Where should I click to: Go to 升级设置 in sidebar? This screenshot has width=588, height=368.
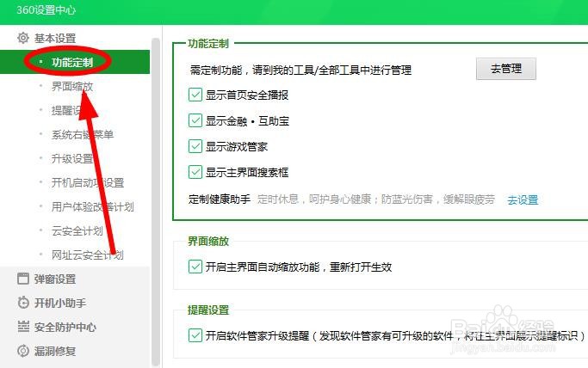coord(72,159)
